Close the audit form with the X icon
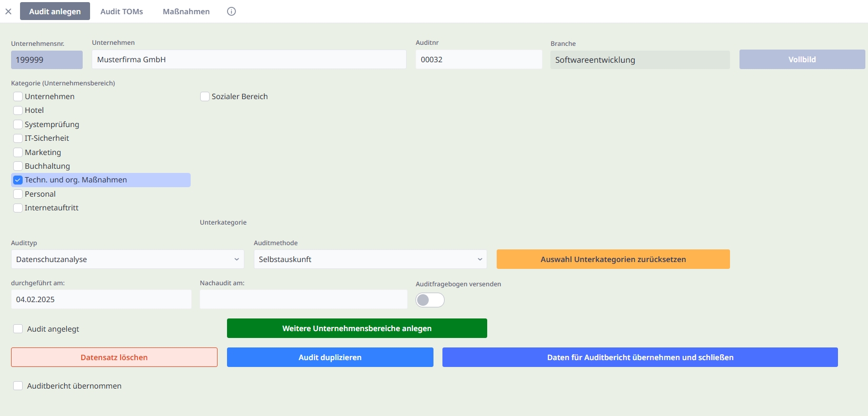This screenshot has height=416, width=868. tap(8, 11)
